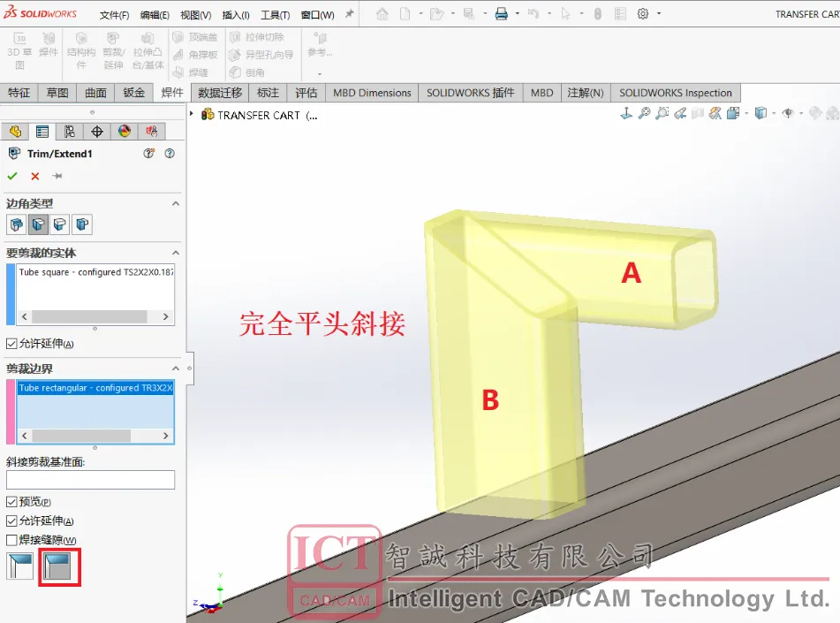Click the Print icon
Viewport: 840px width, 623px height.
point(502,14)
